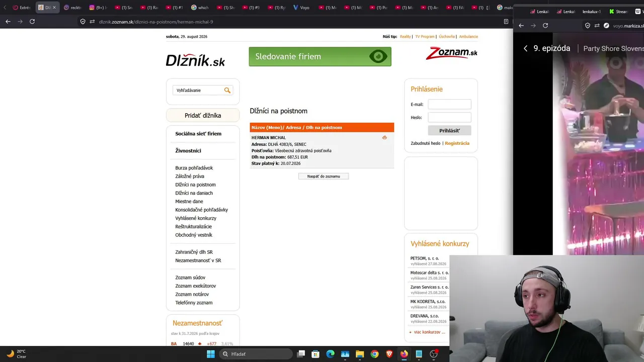Select Dlžníci na daniach in sidebar
Image resolution: width=644 pixels, height=362 pixels.
point(194,193)
